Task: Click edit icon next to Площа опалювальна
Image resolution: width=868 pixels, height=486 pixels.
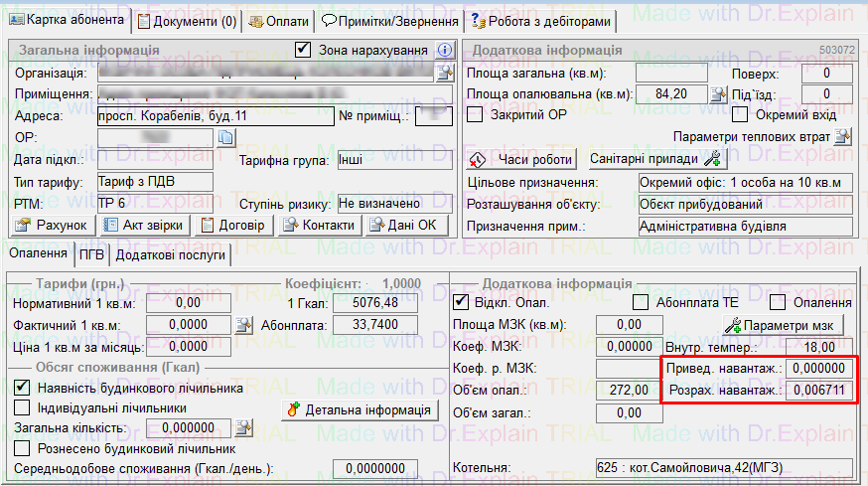Action: pyautogui.click(x=719, y=94)
